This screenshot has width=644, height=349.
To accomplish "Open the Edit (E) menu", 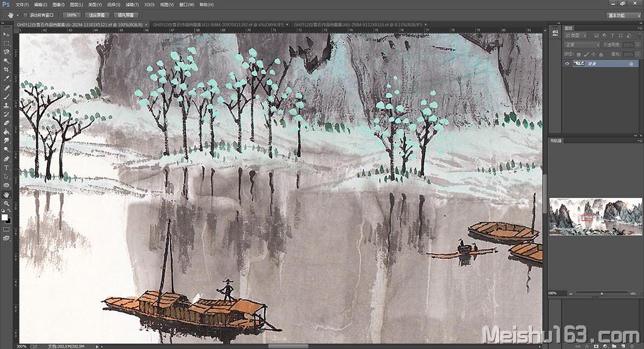I will pyautogui.click(x=40, y=4).
